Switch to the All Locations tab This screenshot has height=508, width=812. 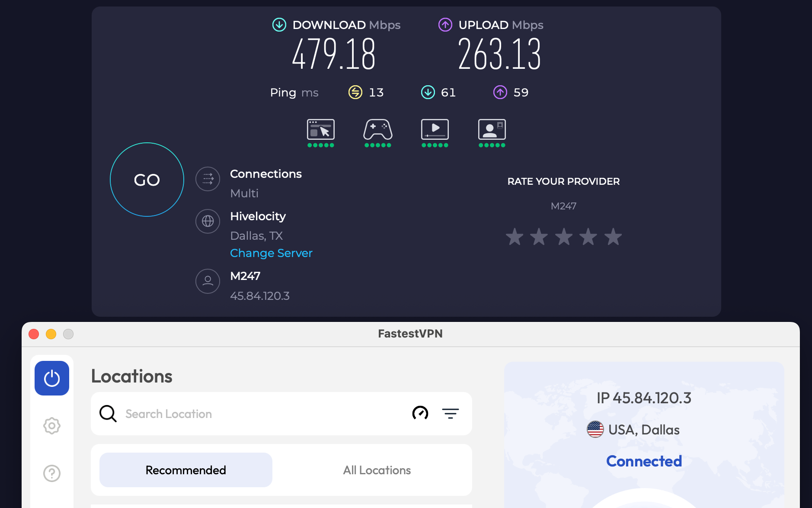377,470
